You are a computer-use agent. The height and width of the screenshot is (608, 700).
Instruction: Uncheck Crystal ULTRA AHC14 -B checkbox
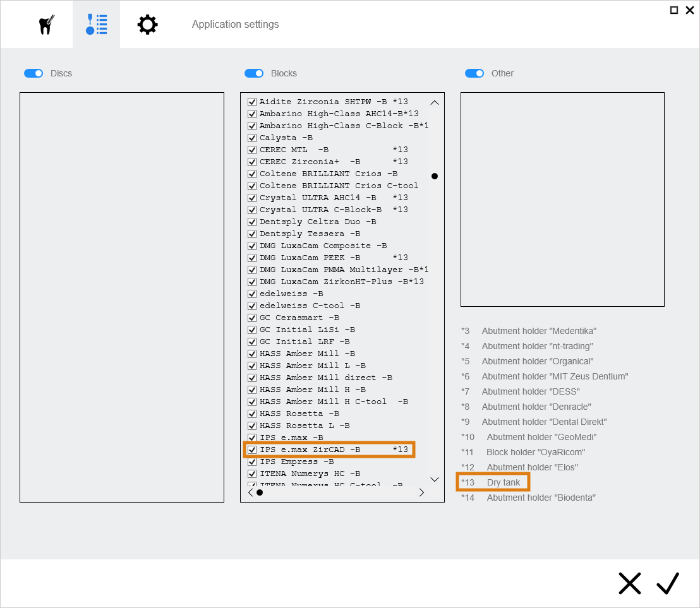tap(252, 198)
